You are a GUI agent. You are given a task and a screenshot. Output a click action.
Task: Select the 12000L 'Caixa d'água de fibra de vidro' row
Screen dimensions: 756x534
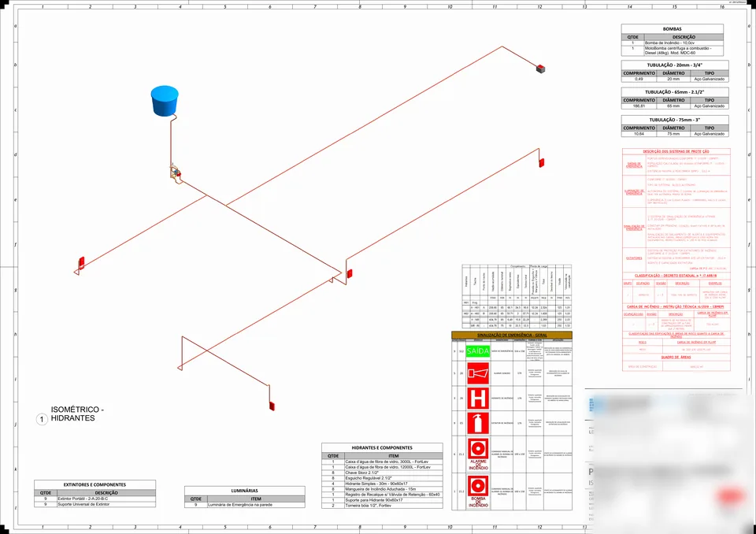point(382,467)
